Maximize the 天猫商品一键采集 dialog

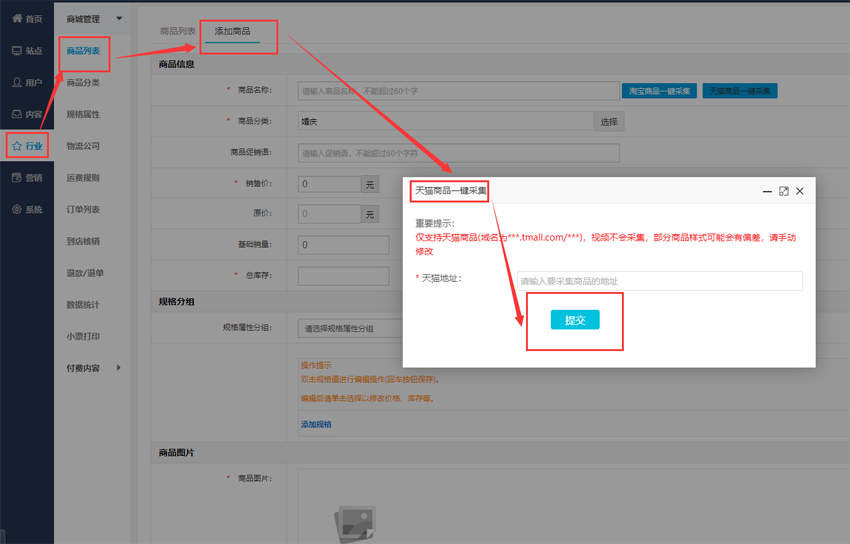[783, 191]
